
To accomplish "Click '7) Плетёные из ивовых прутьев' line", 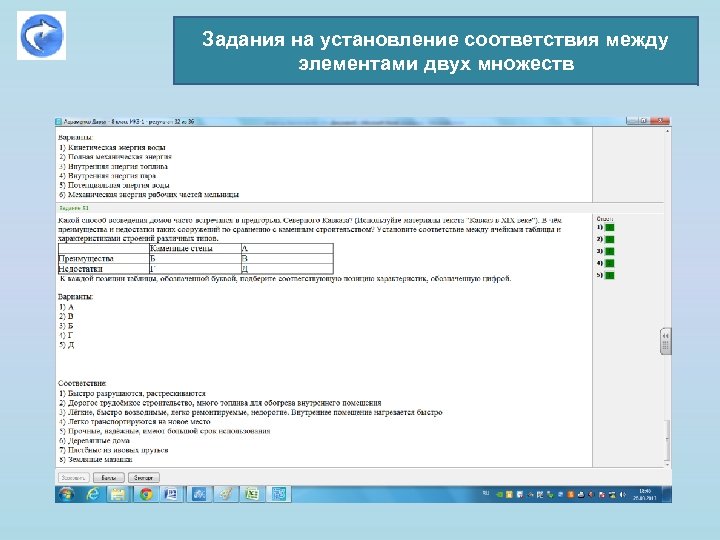I will [114, 450].
